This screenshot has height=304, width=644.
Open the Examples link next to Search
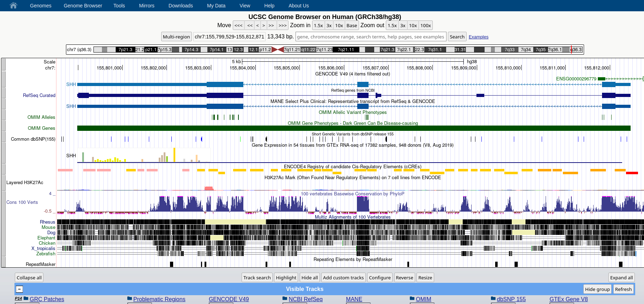click(478, 37)
